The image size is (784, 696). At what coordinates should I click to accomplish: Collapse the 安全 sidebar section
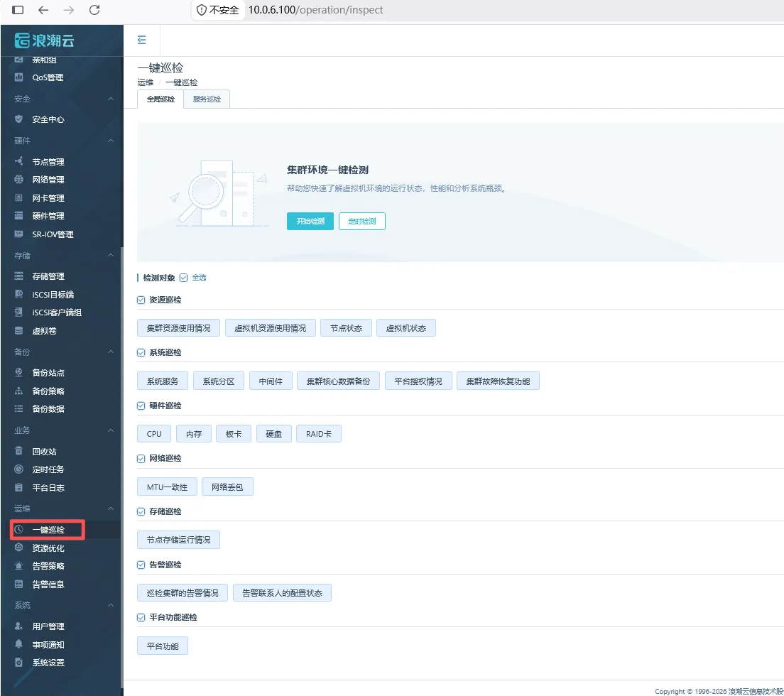pos(111,99)
